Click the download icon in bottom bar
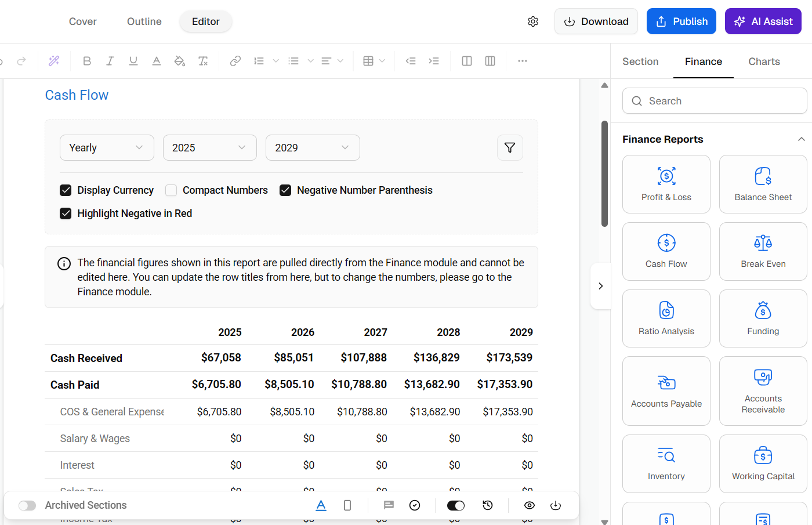Screen dimensions: 812x525 click(x=556, y=505)
